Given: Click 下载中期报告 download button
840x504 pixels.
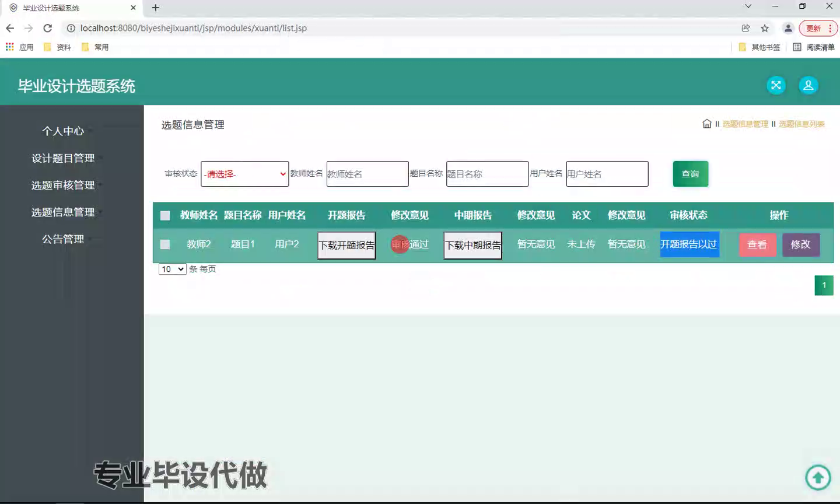Looking at the screenshot, I should click(x=473, y=245).
